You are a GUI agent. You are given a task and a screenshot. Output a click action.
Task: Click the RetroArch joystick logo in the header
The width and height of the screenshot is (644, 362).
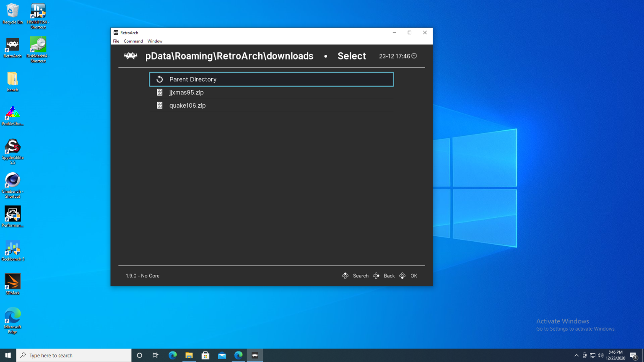130,55
